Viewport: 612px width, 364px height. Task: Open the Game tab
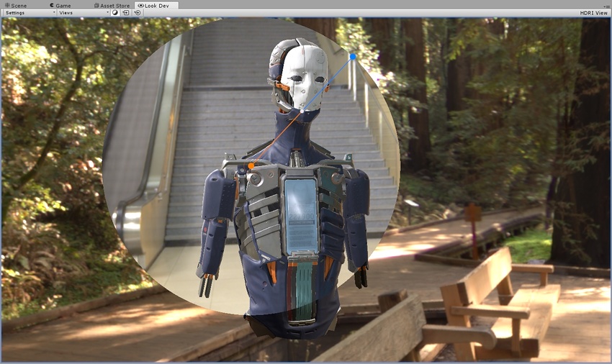click(x=59, y=5)
